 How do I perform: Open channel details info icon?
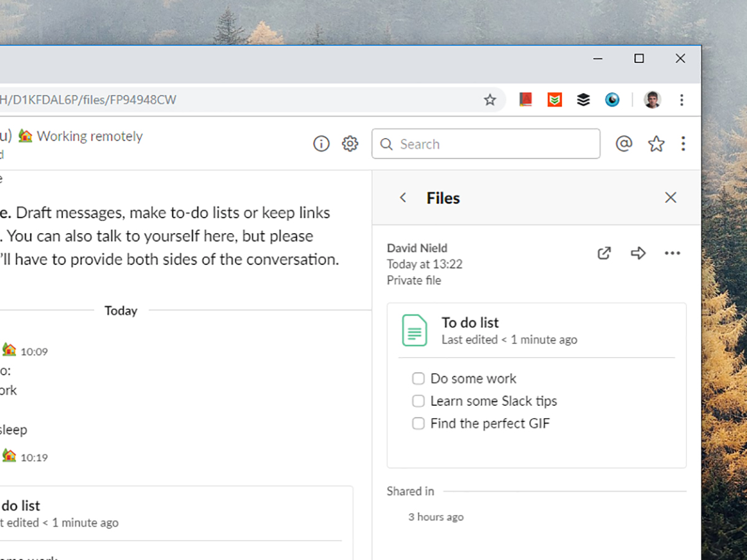click(321, 144)
